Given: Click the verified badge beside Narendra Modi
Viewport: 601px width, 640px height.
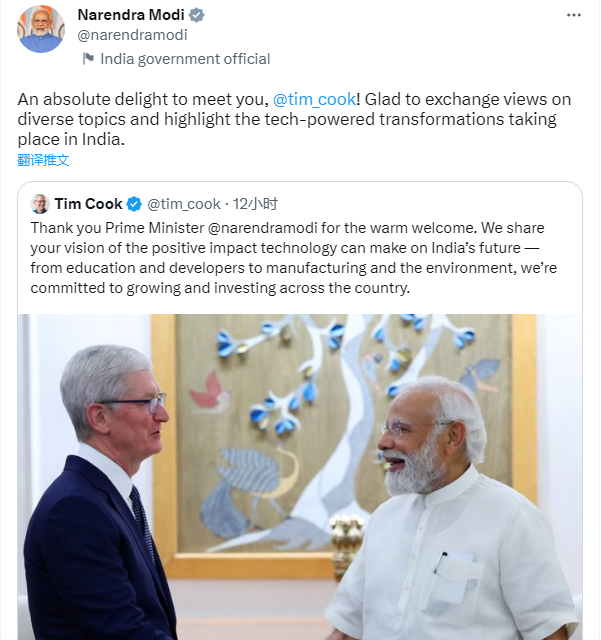Looking at the screenshot, I should coord(197,15).
